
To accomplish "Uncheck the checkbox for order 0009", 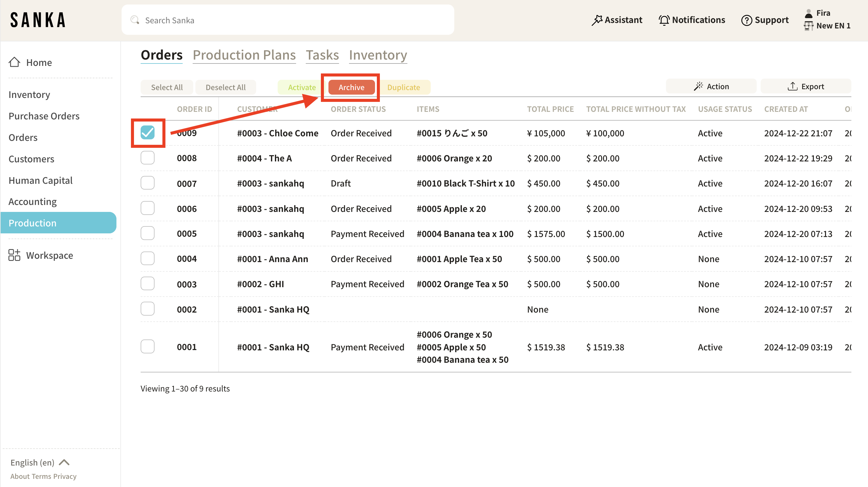I will pos(148,133).
